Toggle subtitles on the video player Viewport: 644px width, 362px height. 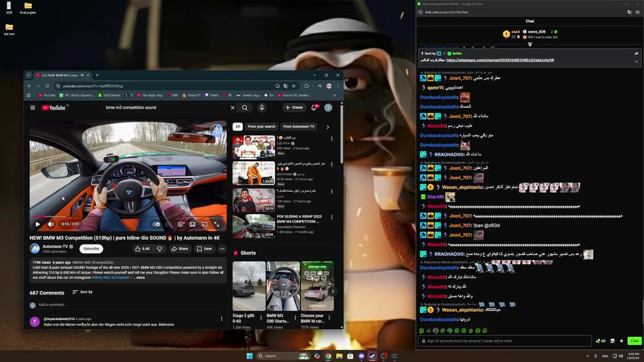click(x=168, y=224)
